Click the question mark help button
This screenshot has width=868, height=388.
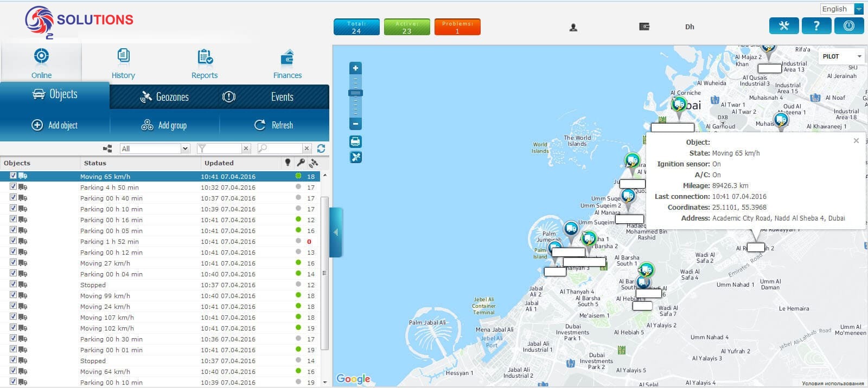(x=816, y=26)
